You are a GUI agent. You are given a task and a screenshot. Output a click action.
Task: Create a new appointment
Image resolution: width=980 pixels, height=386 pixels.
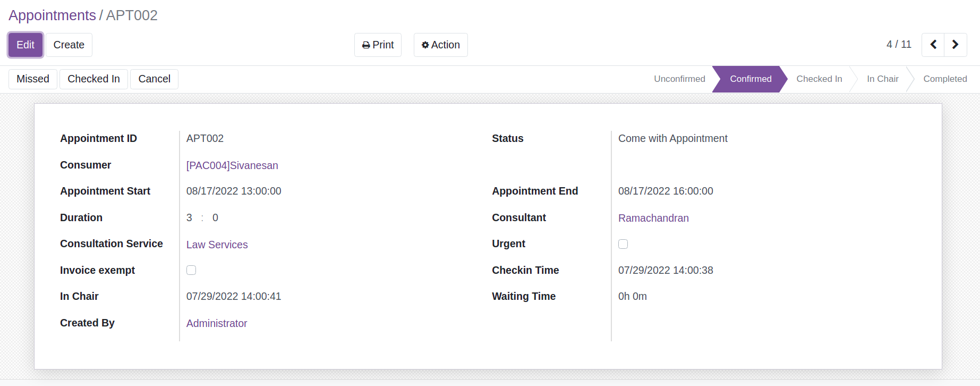(x=69, y=45)
